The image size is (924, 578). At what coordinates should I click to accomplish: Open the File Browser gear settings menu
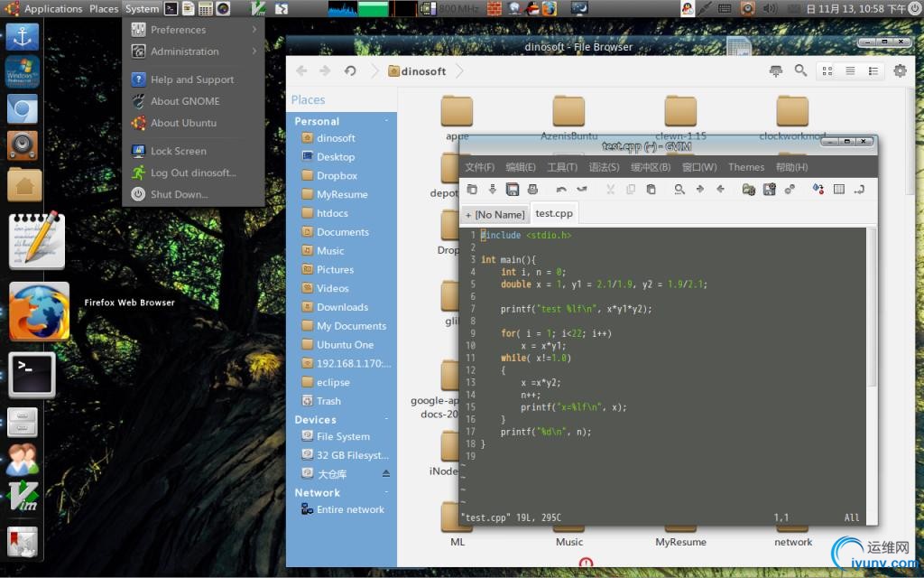(900, 70)
